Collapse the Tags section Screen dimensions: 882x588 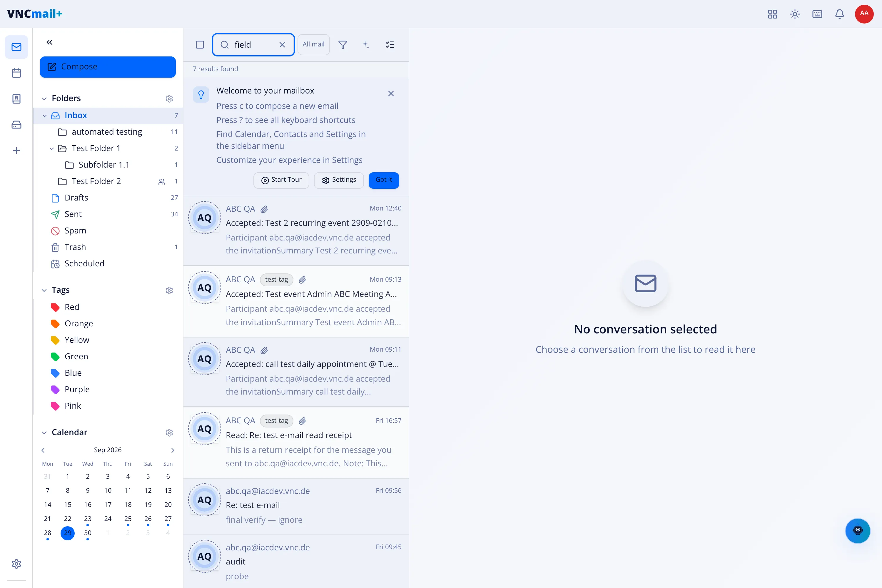pyautogui.click(x=44, y=290)
